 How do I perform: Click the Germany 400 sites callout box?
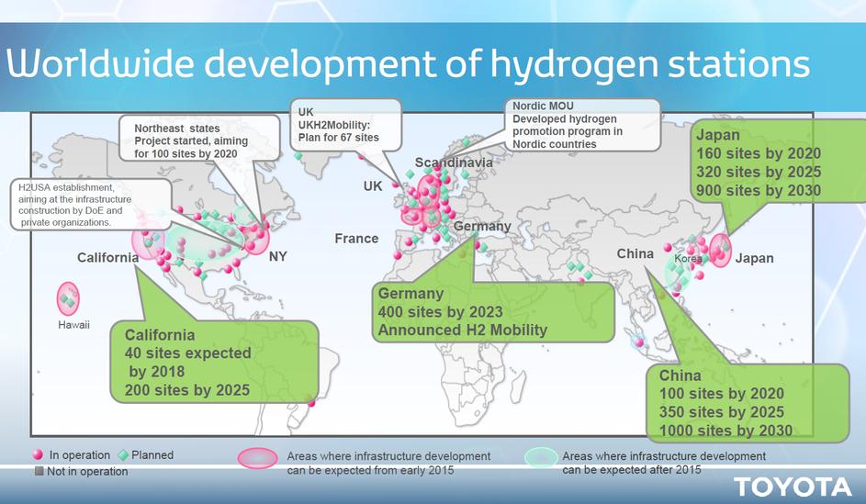coord(490,312)
